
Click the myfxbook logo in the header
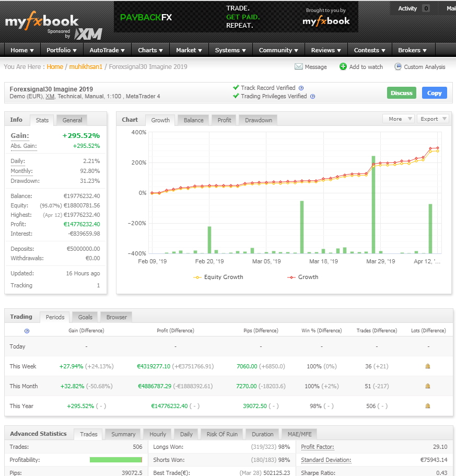click(x=42, y=21)
